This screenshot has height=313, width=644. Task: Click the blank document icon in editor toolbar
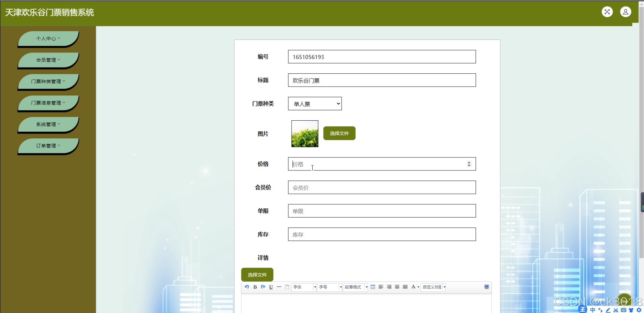tap(287, 287)
